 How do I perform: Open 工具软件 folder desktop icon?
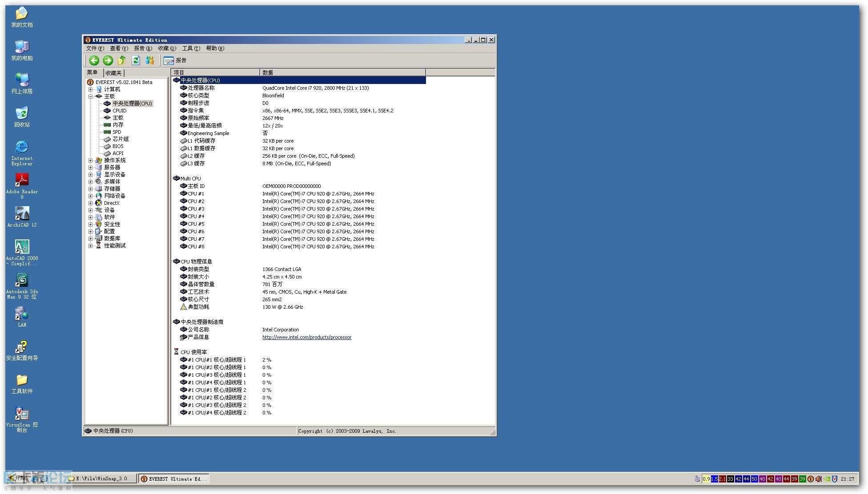pyautogui.click(x=22, y=384)
